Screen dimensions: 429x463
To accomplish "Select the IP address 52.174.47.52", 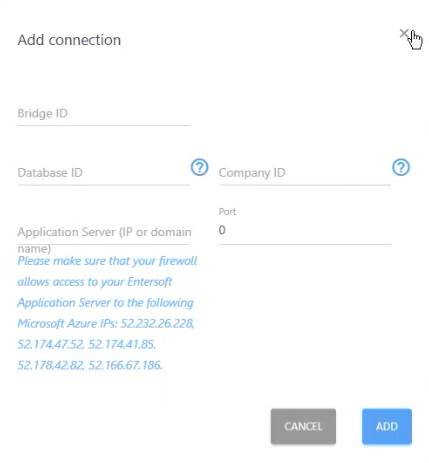I will click(x=51, y=345).
